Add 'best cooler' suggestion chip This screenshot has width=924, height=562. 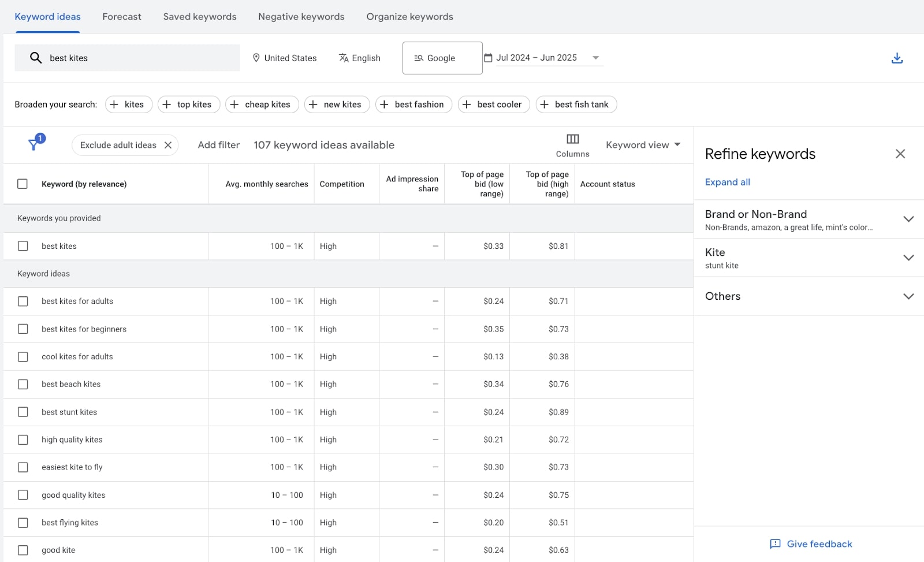[494, 105]
